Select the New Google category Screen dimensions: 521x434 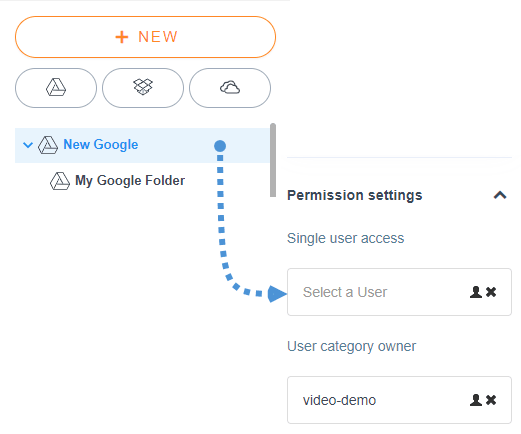click(x=101, y=145)
